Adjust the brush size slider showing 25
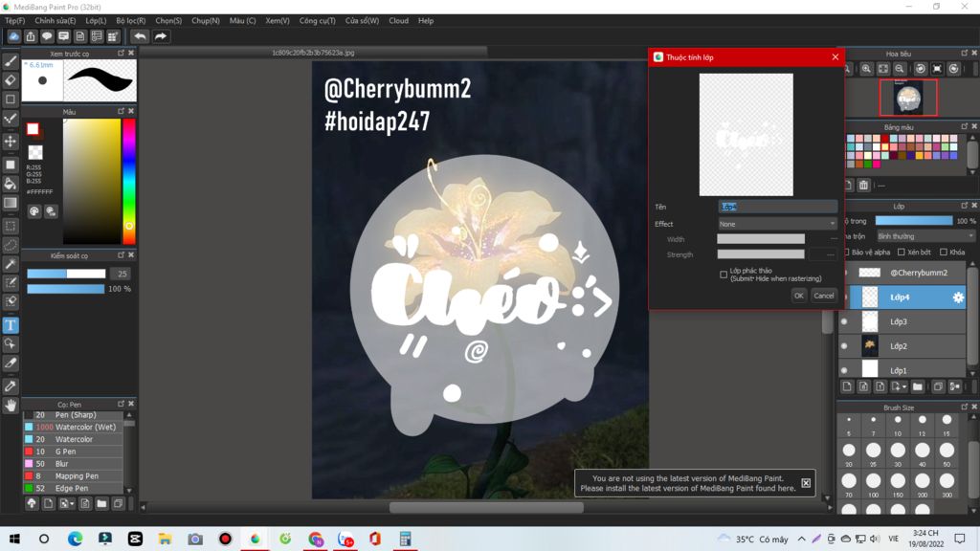Viewport: 980px width, 551px height. pyautogui.click(x=66, y=274)
